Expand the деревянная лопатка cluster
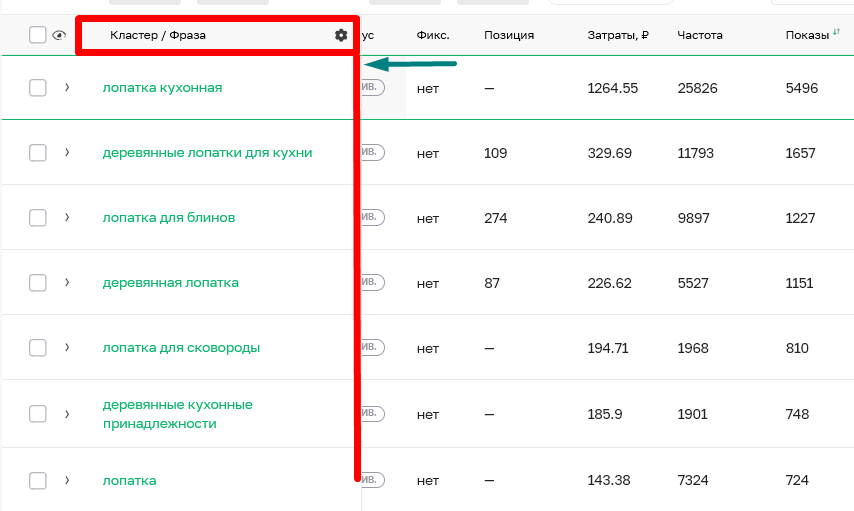 coord(67,282)
